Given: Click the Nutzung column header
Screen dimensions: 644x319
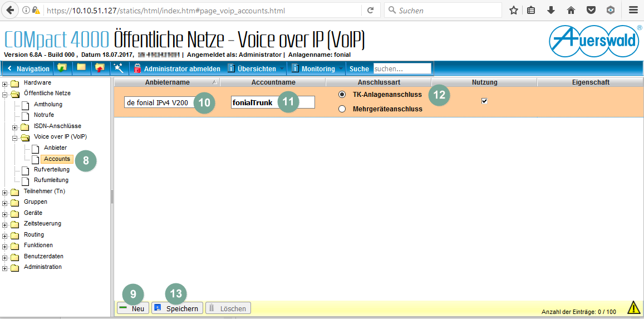Looking at the screenshot, I should (x=484, y=82).
